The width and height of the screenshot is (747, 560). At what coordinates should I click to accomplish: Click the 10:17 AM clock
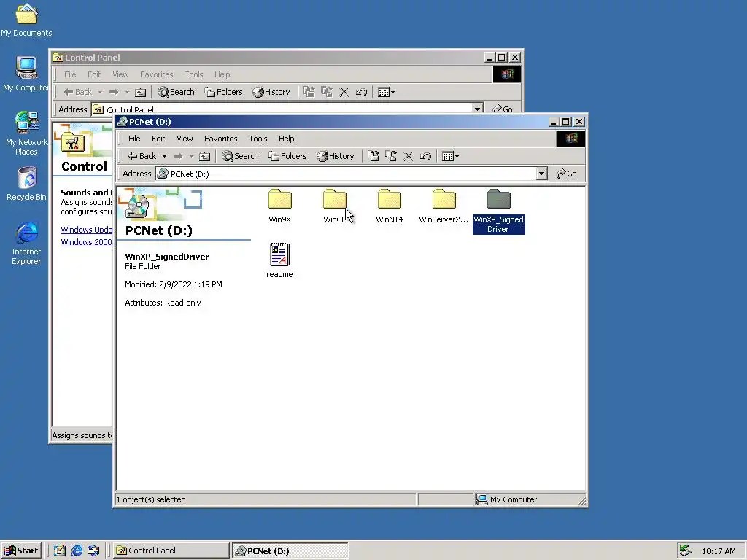tap(719, 551)
